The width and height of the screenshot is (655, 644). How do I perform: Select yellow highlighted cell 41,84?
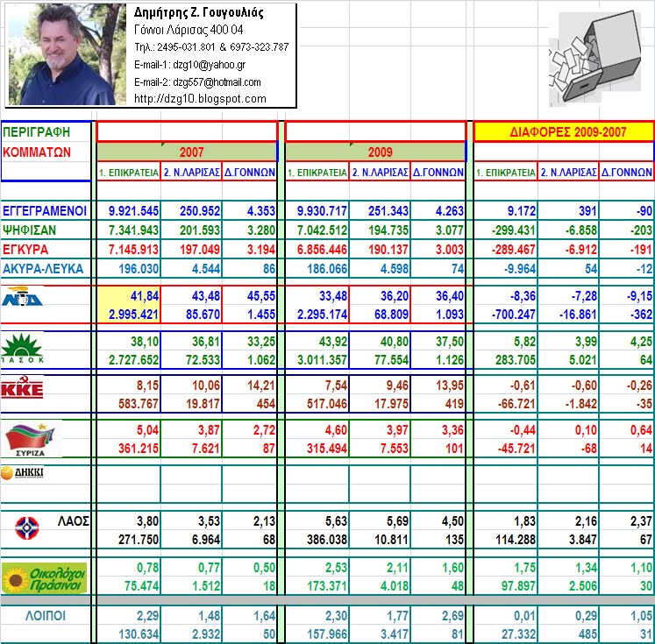(x=129, y=296)
